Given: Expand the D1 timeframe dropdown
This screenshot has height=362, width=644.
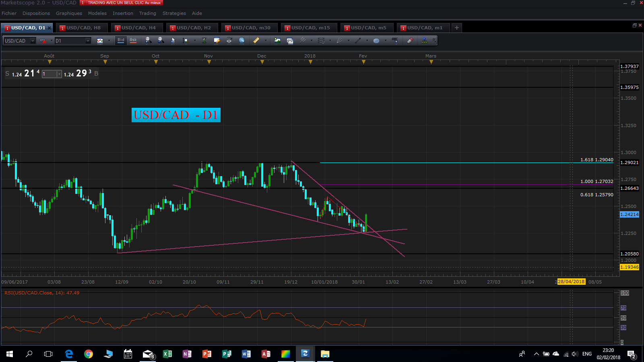Looking at the screenshot, I should click(88, 41).
